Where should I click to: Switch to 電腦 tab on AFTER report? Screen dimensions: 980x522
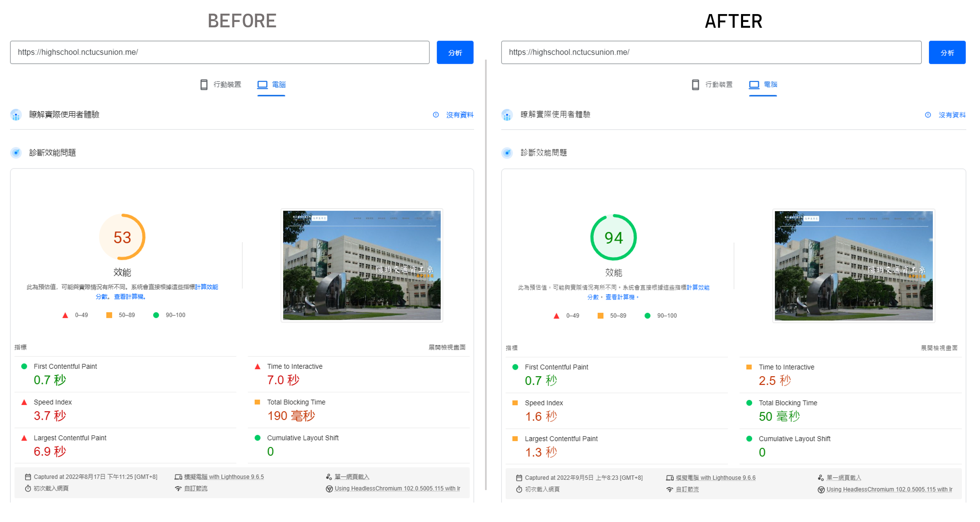pos(770,84)
